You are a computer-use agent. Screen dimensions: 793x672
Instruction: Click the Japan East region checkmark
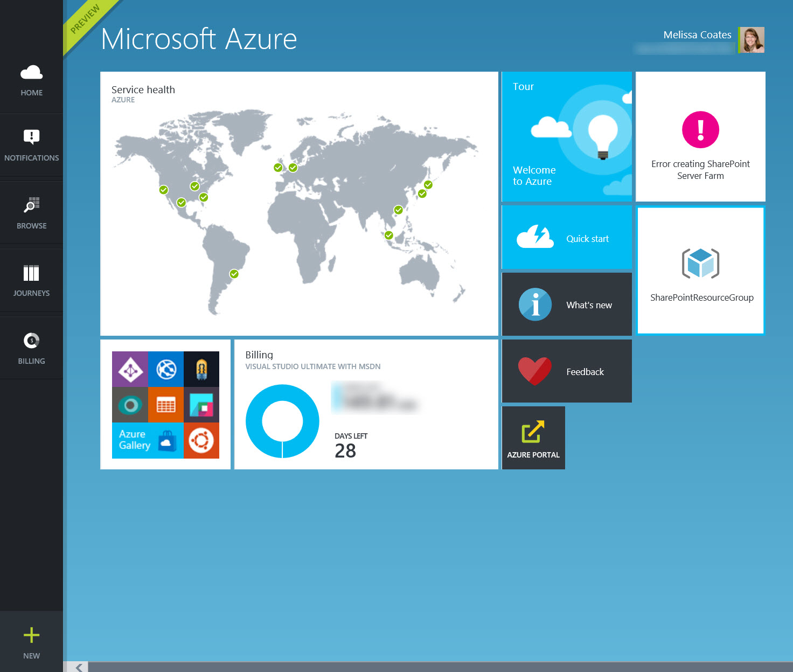(428, 185)
